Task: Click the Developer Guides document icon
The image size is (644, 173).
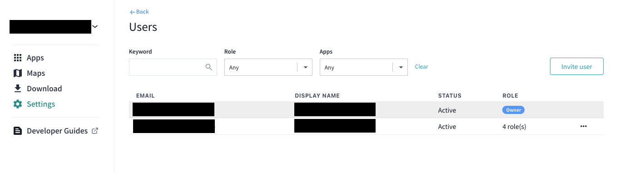Action: click(18, 131)
